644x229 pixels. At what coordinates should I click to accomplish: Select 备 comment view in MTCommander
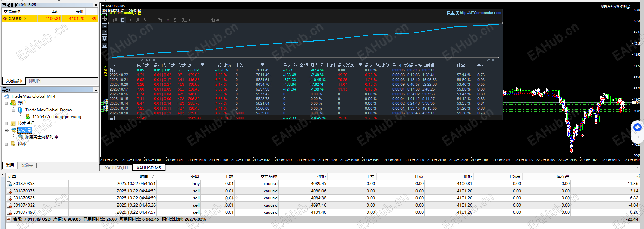175,20
